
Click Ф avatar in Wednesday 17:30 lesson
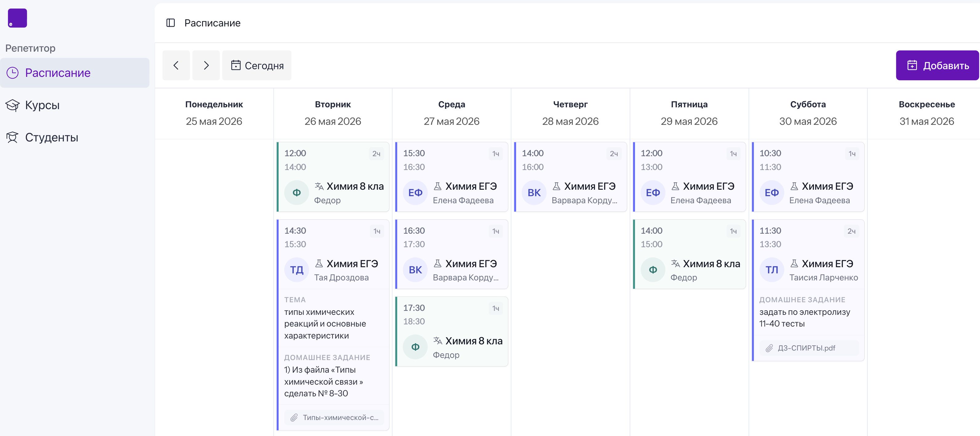click(415, 347)
